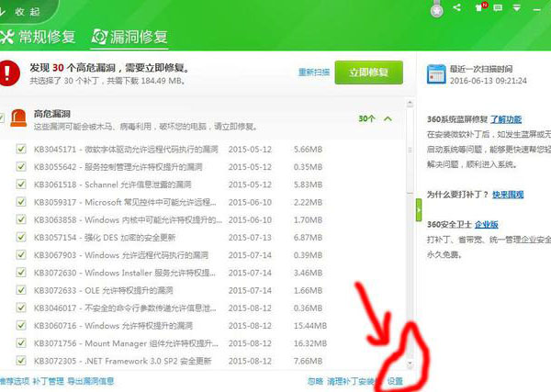Uncheck the KB3061518 Schannel checkbox
This screenshot has width=551, height=392.
click(x=21, y=184)
